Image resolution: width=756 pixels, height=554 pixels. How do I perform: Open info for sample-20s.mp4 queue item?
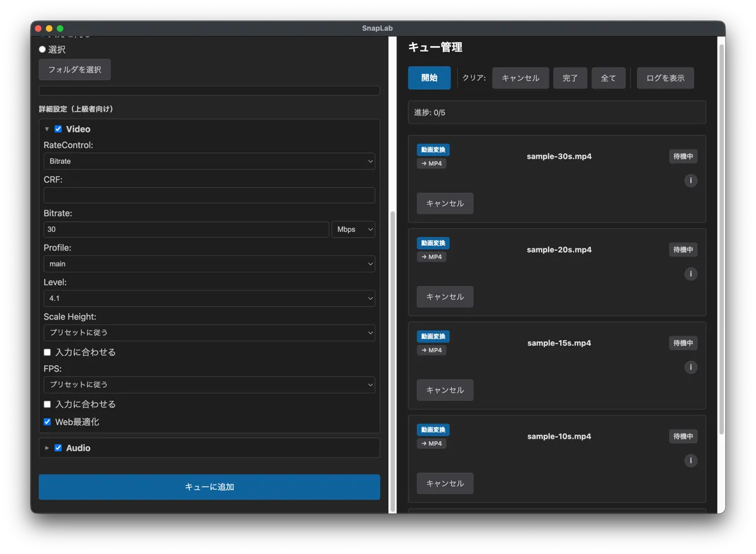coord(690,274)
